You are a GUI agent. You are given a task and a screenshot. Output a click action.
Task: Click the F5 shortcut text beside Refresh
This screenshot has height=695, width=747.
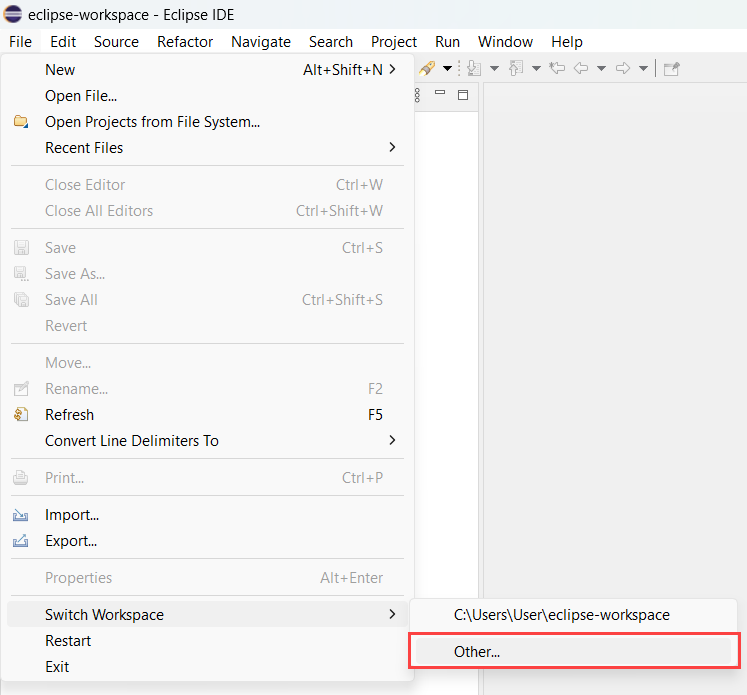(375, 414)
